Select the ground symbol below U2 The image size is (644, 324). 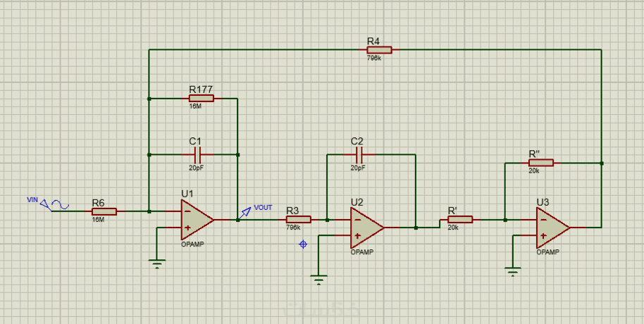pos(318,280)
